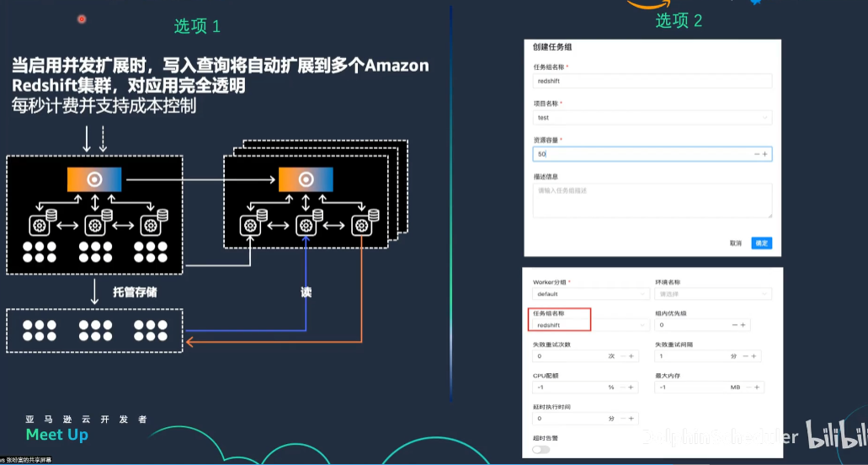Click the 亚马逊云开发者 caption
Screen dimensions: 868x465
[87, 420]
